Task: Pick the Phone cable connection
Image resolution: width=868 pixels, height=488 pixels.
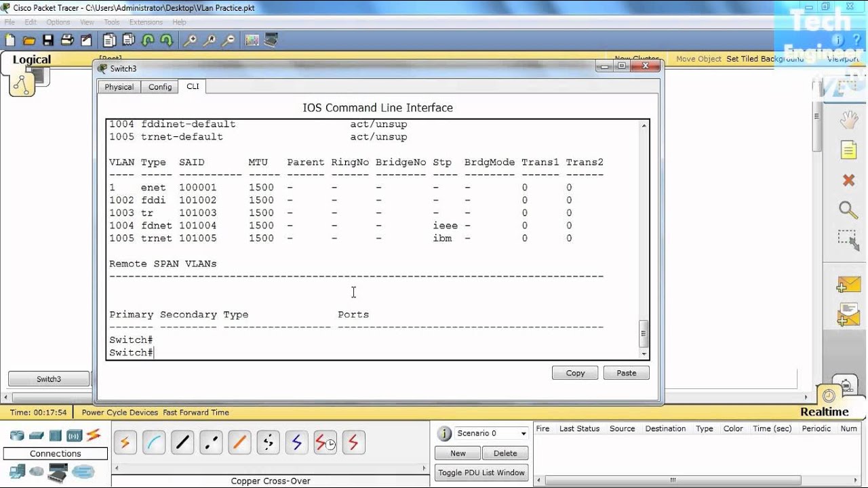Action: pos(268,443)
